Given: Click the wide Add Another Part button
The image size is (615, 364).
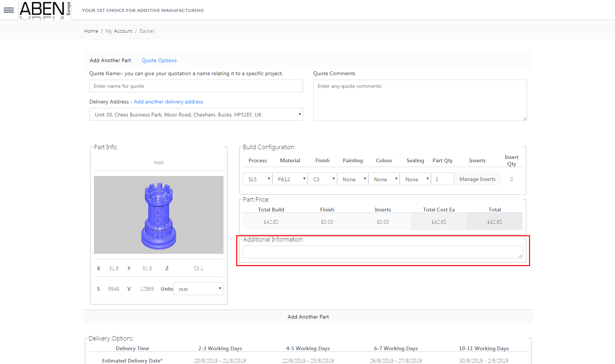Looking at the screenshot, I should click(x=308, y=317).
